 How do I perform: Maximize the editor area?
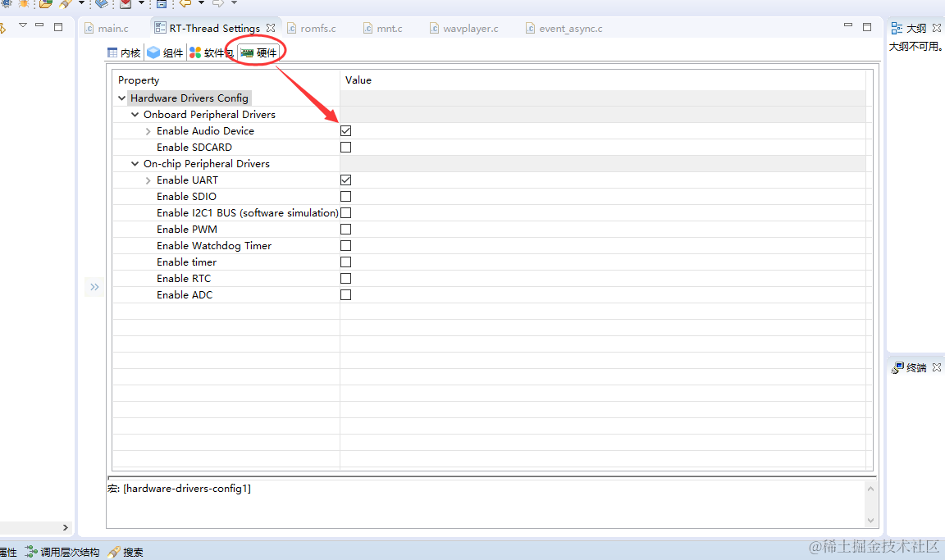(866, 26)
